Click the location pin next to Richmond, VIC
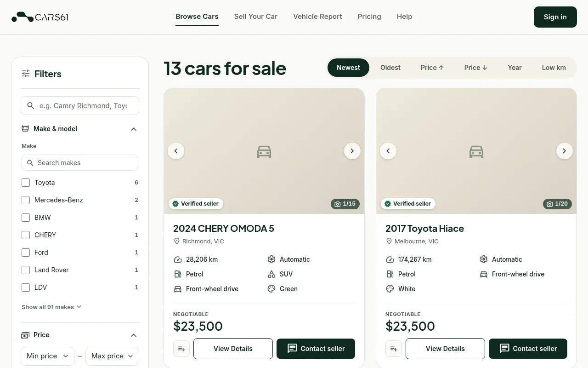This screenshot has height=368, width=588. (x=177, y=241)
